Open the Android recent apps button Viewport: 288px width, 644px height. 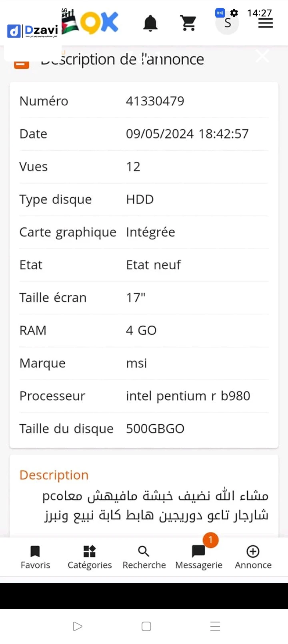click(x=215, y=626)
